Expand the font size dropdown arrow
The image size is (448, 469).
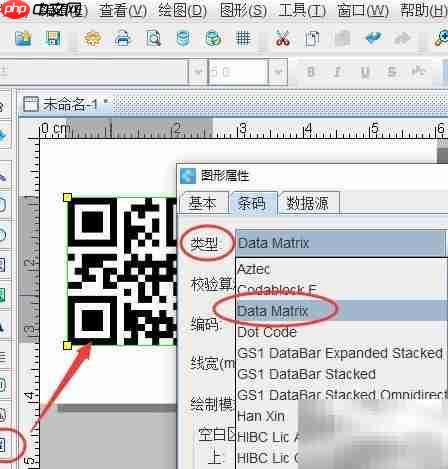[277, 72]
